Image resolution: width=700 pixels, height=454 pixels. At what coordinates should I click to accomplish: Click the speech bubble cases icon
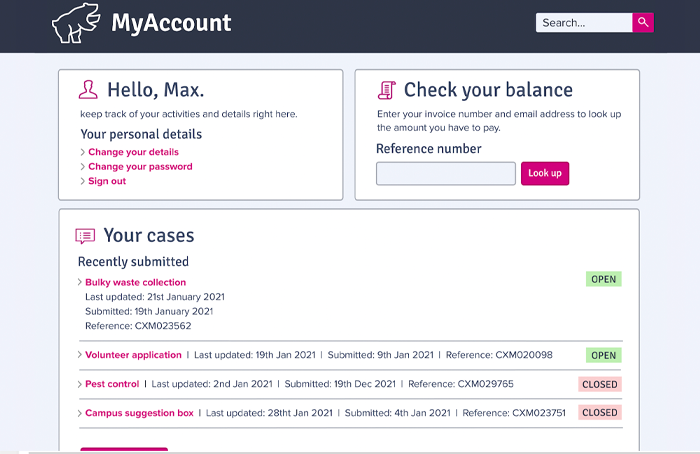coord(86,236)
